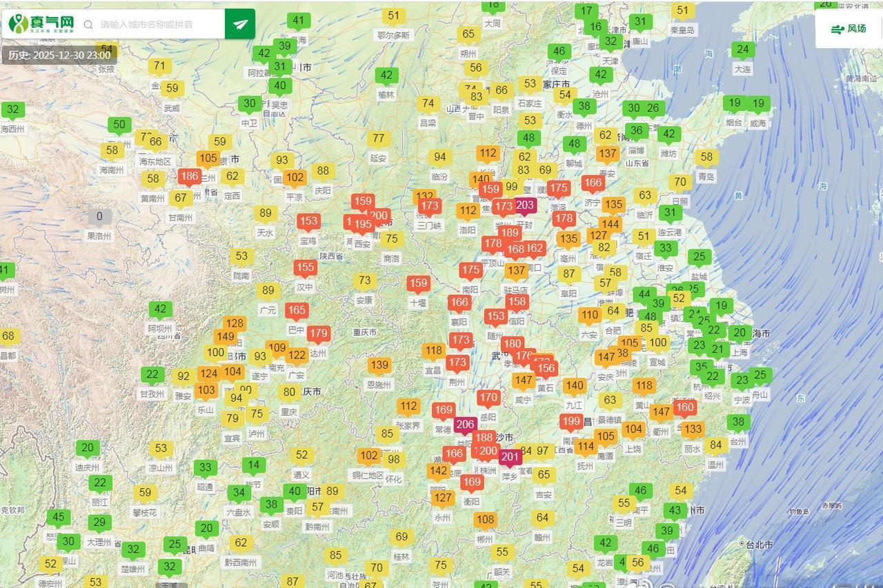Open the 19 AQI marker above 烟台
The image size is (883, 588).
point(734,103)
